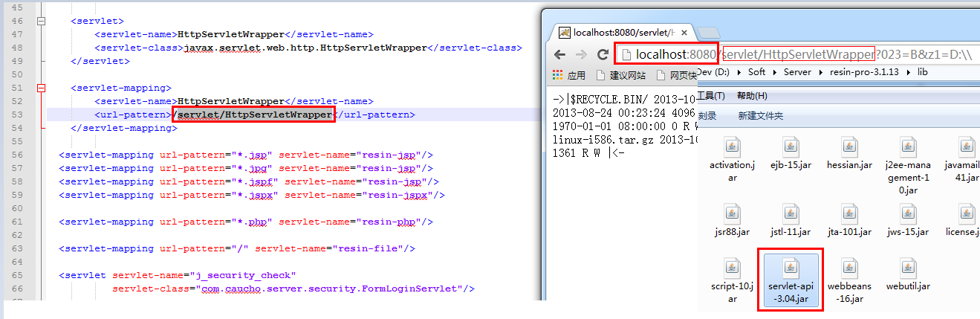Expand arrow after resin-pro-3.1.13 breadcrumb
Viewport: 980px width, 319px height.
coord(908,72)
